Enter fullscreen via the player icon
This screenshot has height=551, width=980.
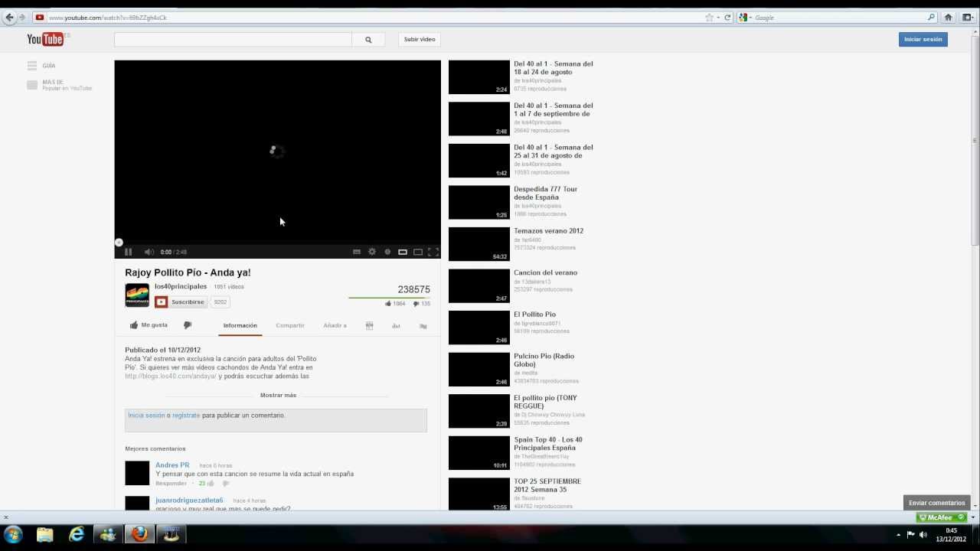pyautogui.click(x=433, y=252)
